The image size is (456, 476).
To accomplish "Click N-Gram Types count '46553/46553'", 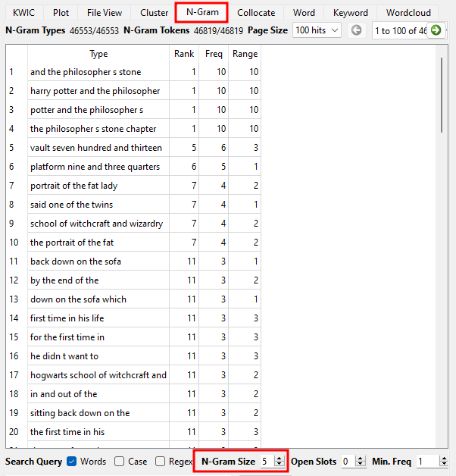I will point(94,30).
